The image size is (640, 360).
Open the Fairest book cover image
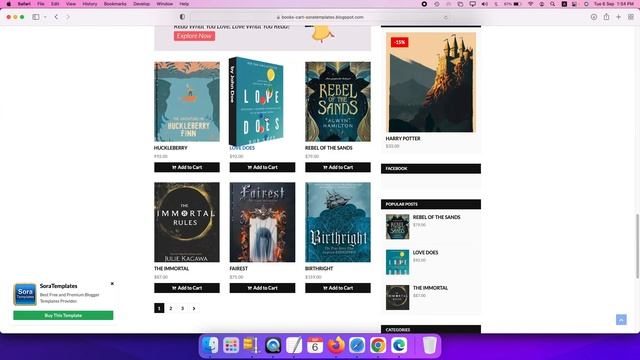pyautogui.click(x=262, y=222)
